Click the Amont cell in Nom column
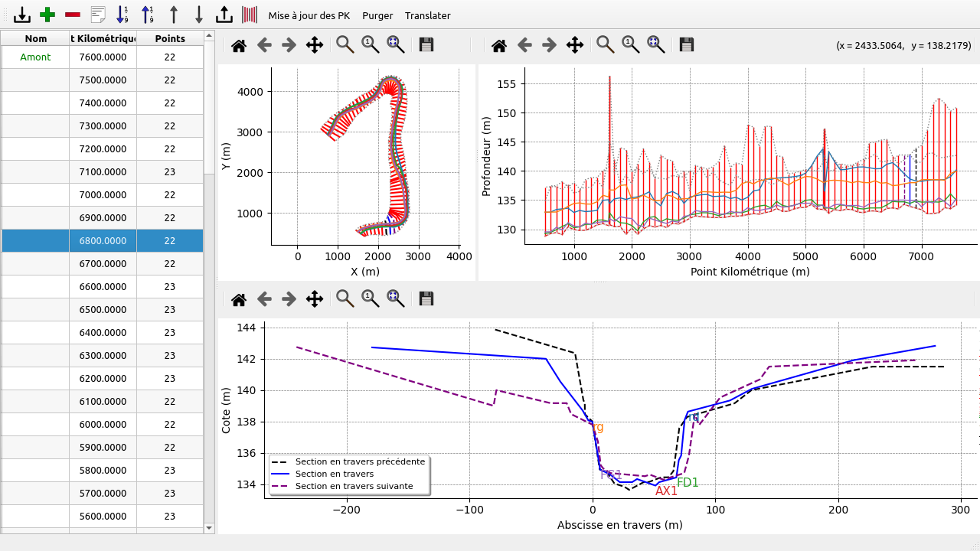The width and height of the screenshot is (980, 551). (35, 57)
